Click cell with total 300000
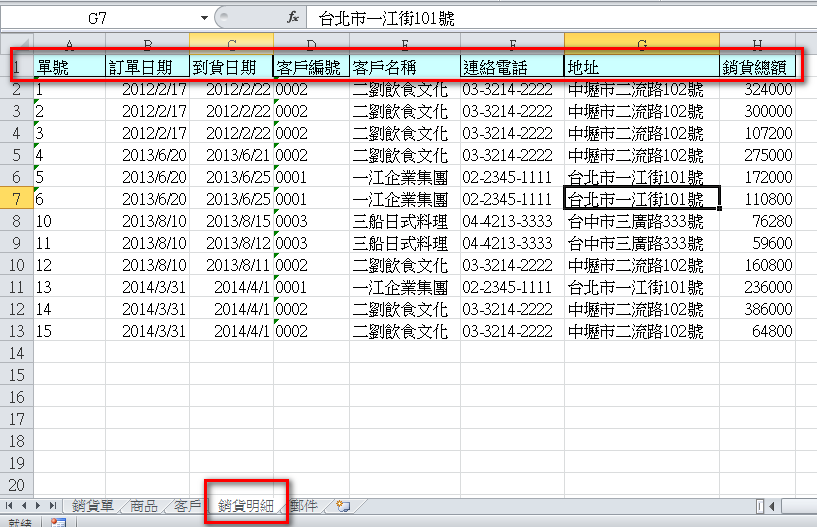The height and width of the screenshot is (527, 817). (x=758, y=112)
